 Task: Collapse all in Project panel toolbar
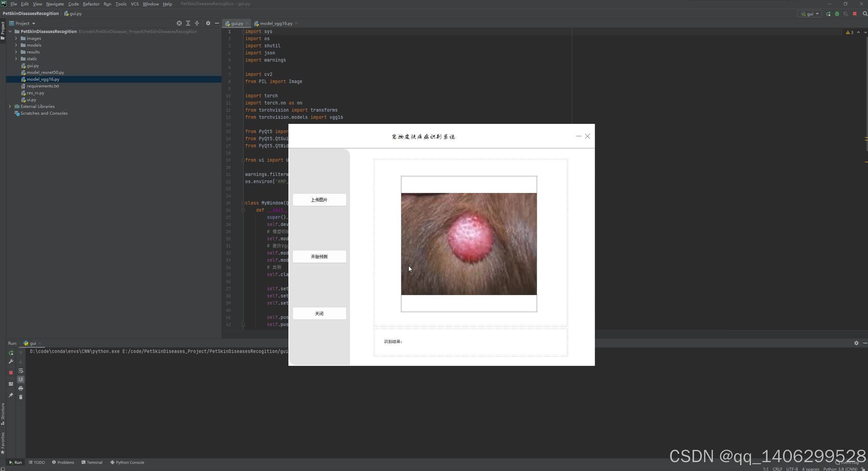point(197,23)
